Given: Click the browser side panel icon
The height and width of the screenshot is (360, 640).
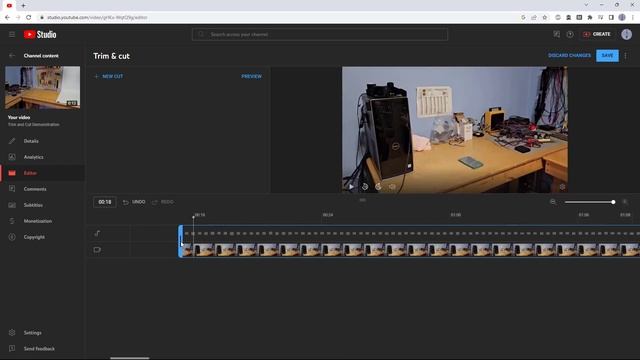Looking at the screenshot, I should [611, 18].
